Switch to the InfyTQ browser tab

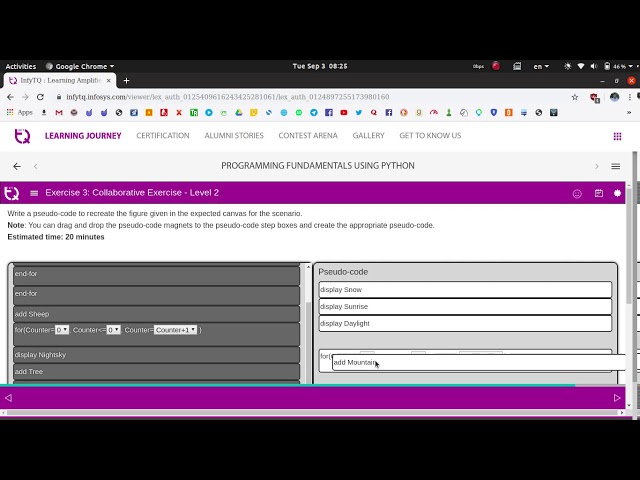[x=60, y=80]
